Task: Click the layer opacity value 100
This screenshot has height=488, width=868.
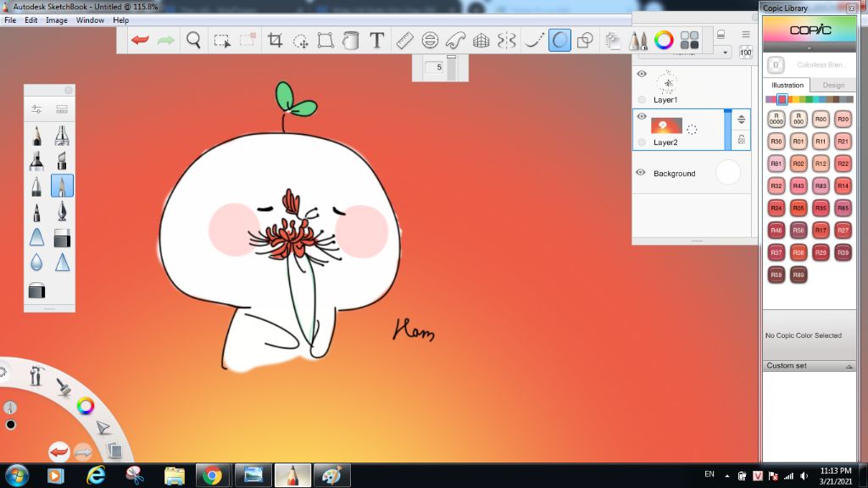Action: coord(746,53)
